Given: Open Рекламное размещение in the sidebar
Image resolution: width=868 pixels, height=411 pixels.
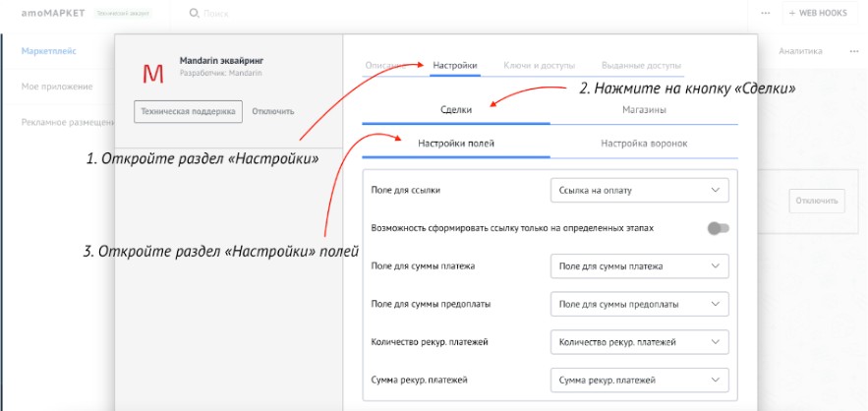Looking at the screenshot, I should (68, 122).
